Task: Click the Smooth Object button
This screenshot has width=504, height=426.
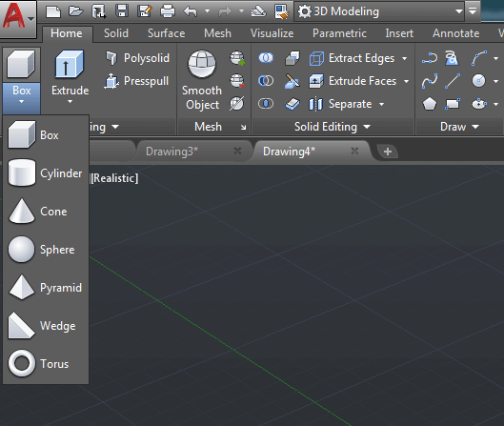Action: (202, 80)
